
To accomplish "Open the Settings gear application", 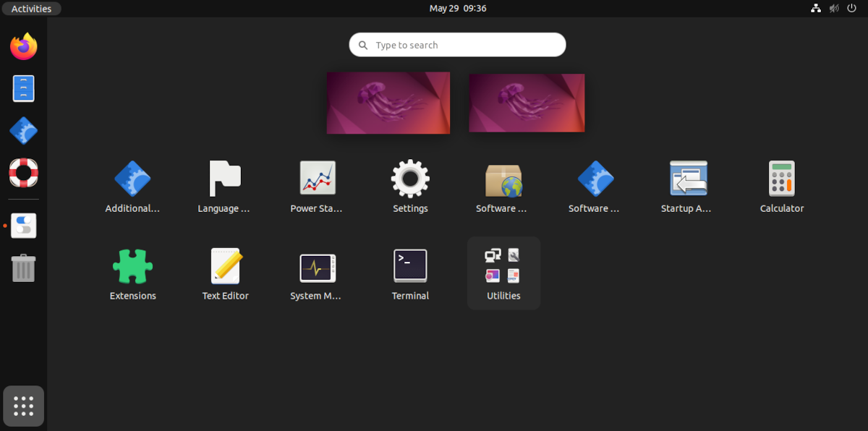I will (409, 177).
